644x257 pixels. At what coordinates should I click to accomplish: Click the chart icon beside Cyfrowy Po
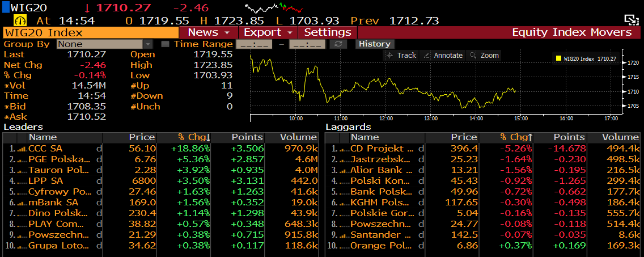point(22,192)
